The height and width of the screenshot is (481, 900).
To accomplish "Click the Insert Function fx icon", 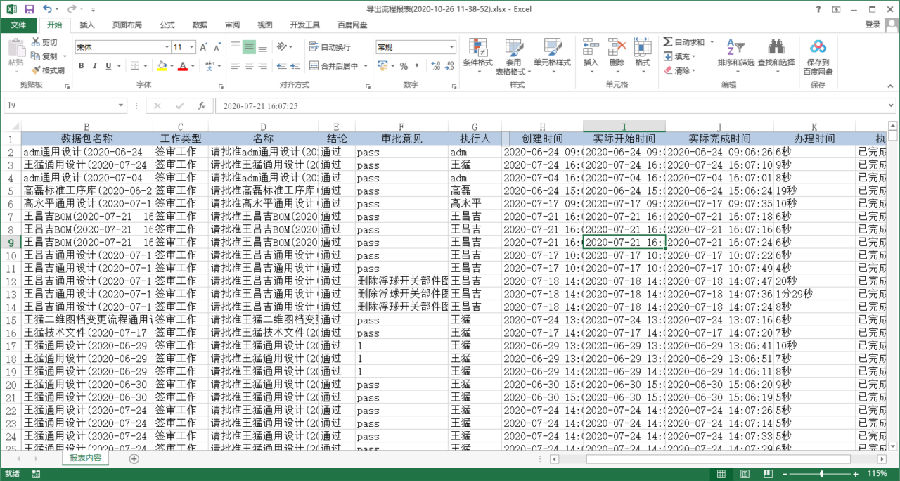I will [x=202, y=105].
